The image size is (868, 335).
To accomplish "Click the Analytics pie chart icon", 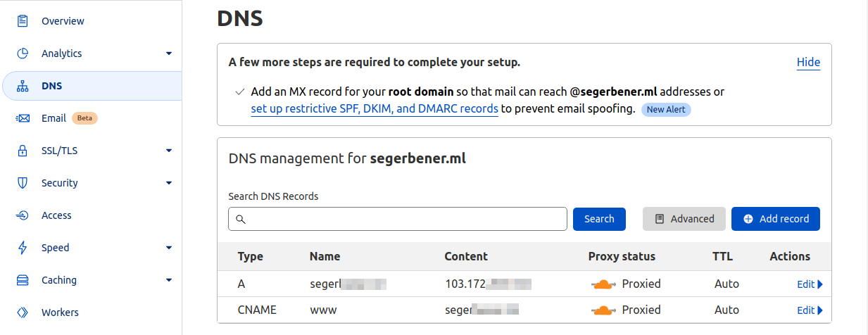I will 23,53.
